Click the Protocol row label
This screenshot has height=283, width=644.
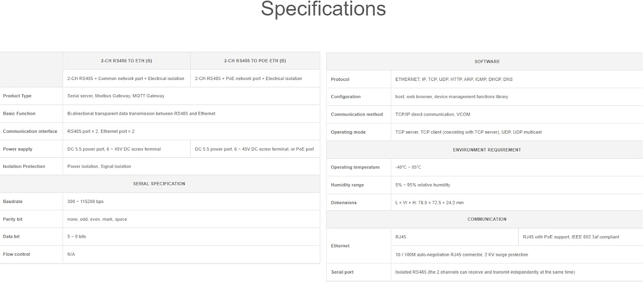pos(340,79)
